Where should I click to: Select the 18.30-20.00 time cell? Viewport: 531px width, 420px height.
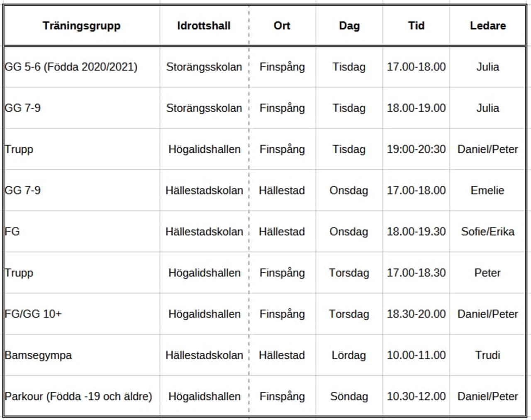coord(416,314)
